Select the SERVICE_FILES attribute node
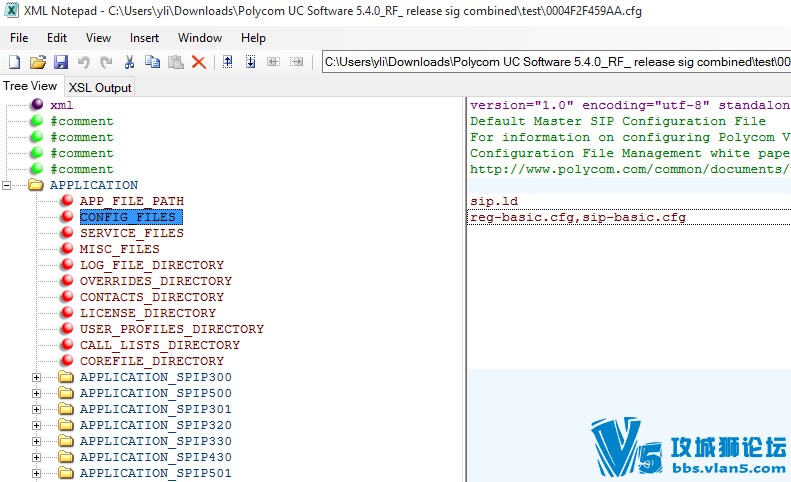 point(132,233)
